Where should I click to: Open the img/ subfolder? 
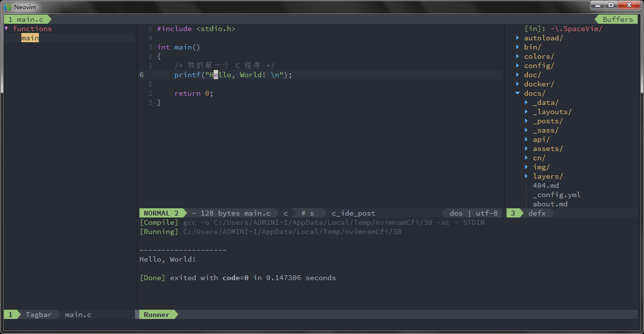click(541, 167)
